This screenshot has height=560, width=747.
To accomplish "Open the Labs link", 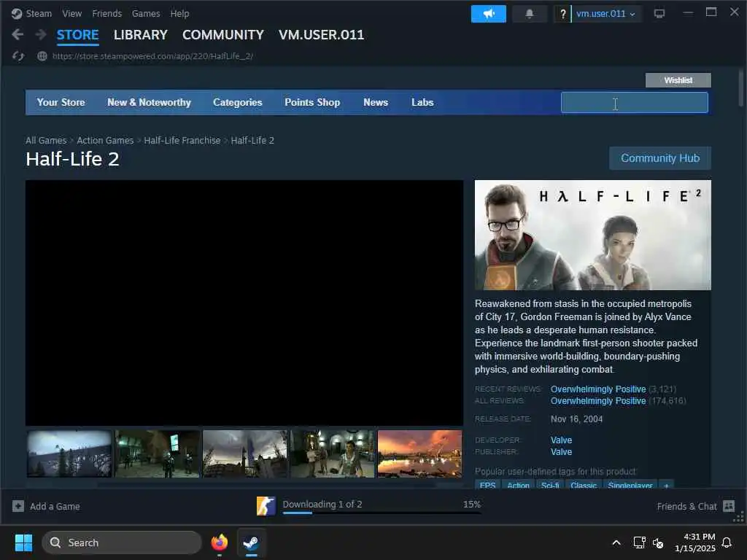I will pyautogui.click(x=422, y=102).
